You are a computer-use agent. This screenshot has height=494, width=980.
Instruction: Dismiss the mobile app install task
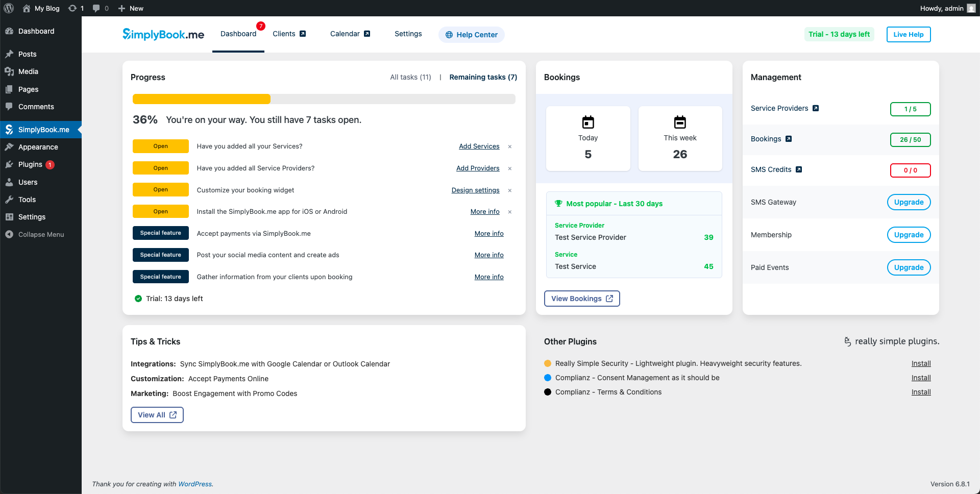[x=510, y=212]
